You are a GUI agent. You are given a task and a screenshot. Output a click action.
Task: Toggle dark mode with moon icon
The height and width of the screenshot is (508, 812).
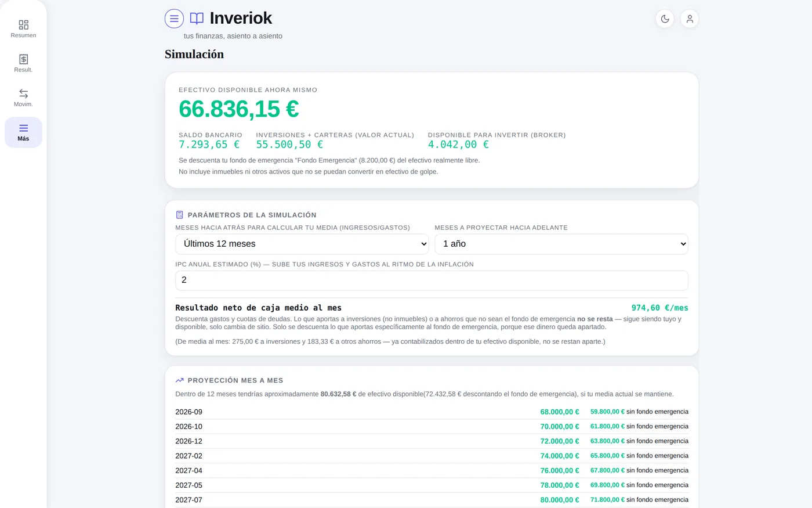coord(665,19)
